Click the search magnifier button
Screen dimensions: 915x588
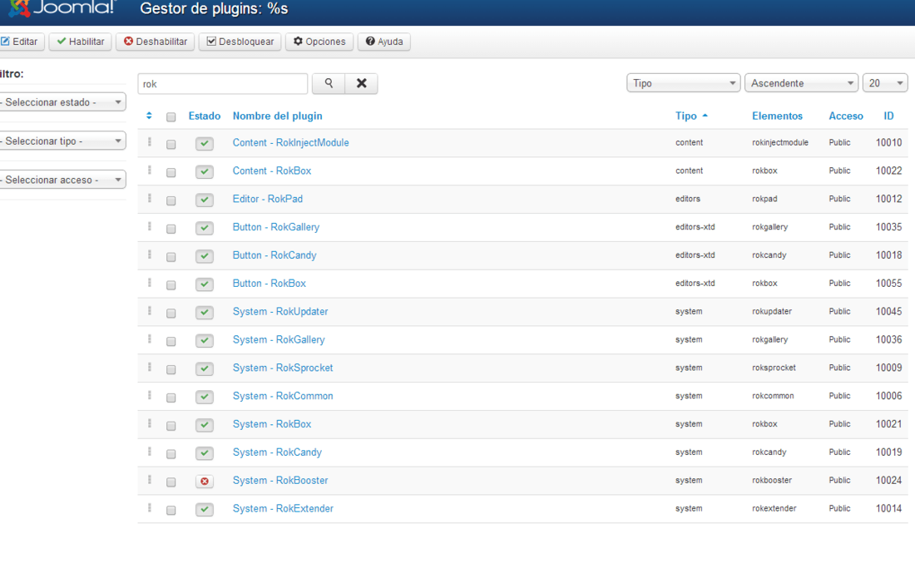click(329, 83)
